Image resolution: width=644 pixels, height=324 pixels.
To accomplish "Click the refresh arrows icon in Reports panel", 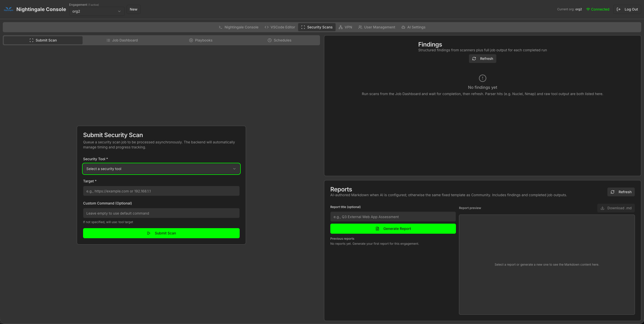I will click(612, 192).
